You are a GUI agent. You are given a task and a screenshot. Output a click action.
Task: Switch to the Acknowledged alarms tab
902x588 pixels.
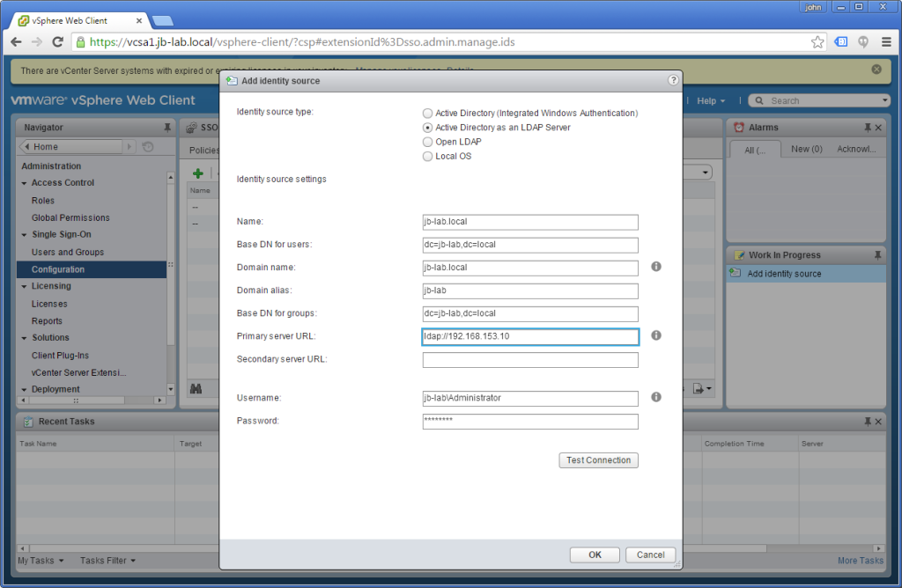tap(856, 149)
